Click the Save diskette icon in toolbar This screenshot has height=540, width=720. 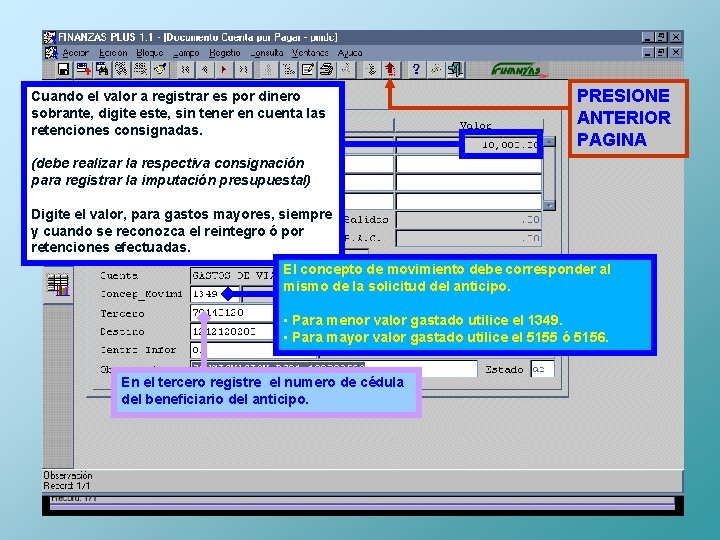(63, 69)
